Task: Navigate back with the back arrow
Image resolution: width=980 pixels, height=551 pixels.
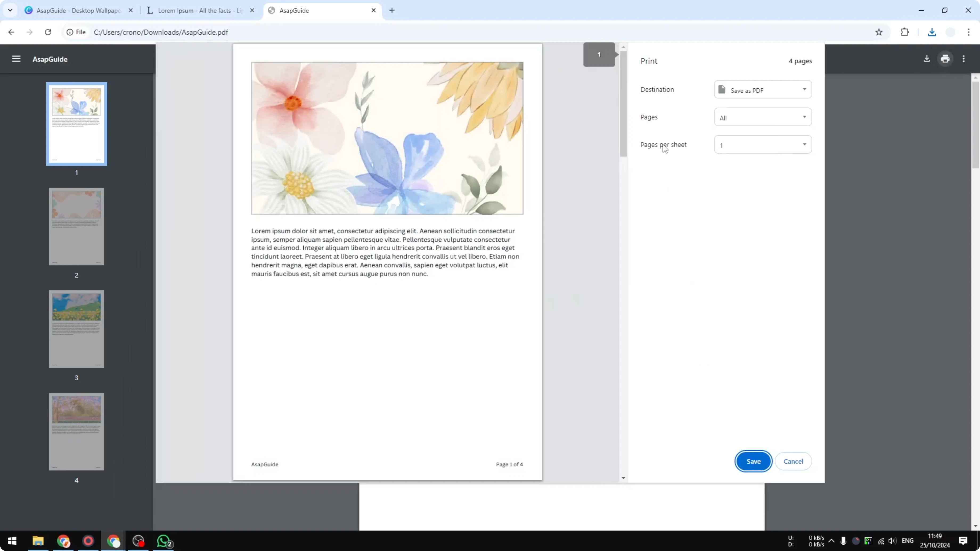Action: pos(11,32)
